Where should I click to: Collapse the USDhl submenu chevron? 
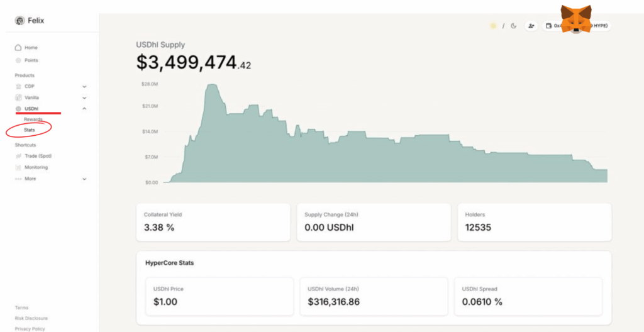84,109
